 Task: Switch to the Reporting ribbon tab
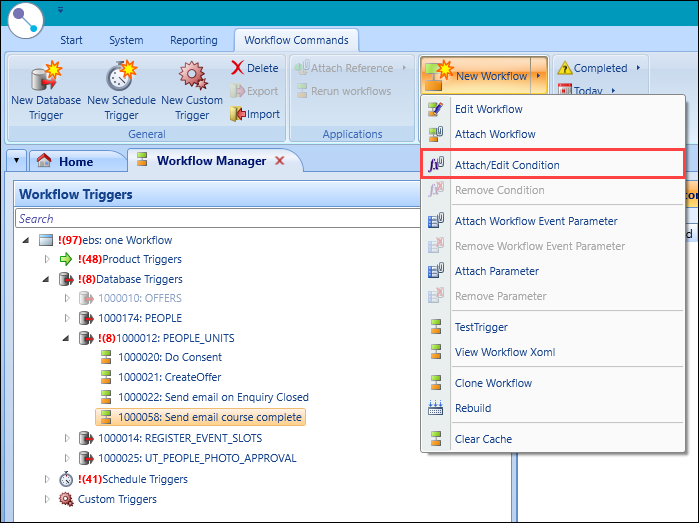click(193, 40)
